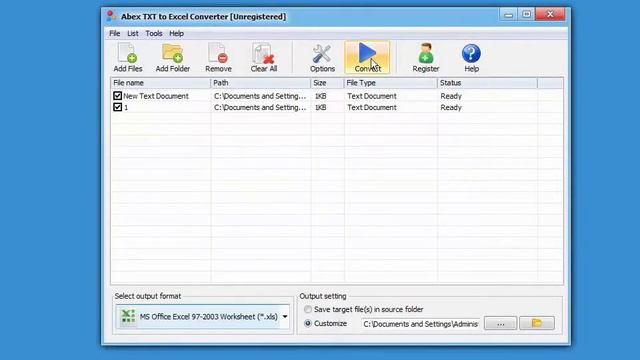Click the browse button labeled with three dots

tap(500, 323)
